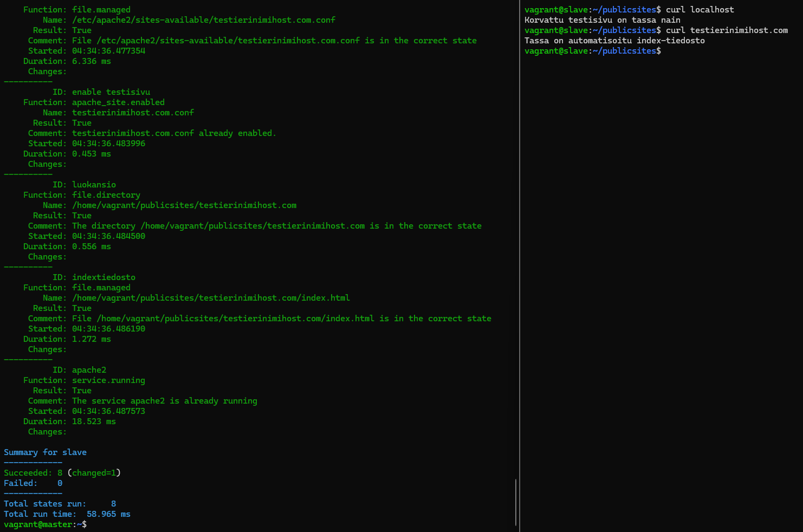Click the 'Total states run: 8' line
Viewport: 803px width, 532px height.
click(x=60, y=504)
